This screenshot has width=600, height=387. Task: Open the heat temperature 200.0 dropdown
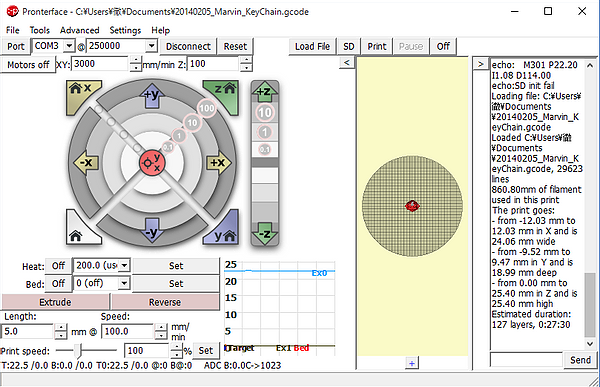tap(124, 265)
